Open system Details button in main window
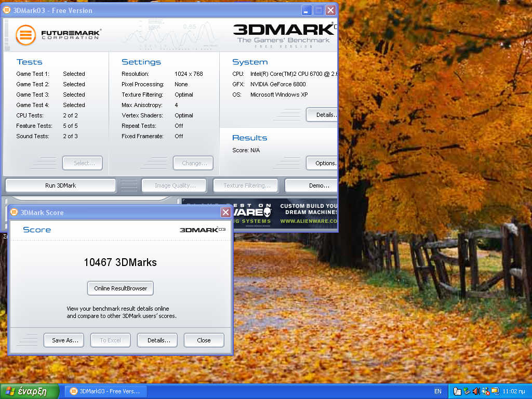This screenshot has height=399, width=532. pos(322,115)
